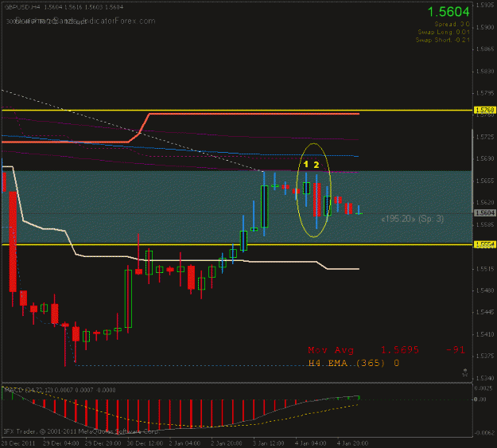This screenshot has width=497, height=448.
Task: Click the 1.5935 price scale value
Action: click(x=485, y=5)
